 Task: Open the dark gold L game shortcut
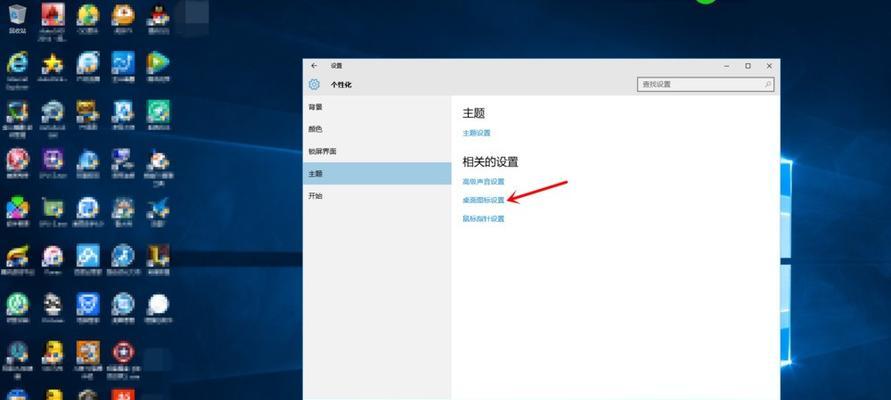(x=159, y=256)
